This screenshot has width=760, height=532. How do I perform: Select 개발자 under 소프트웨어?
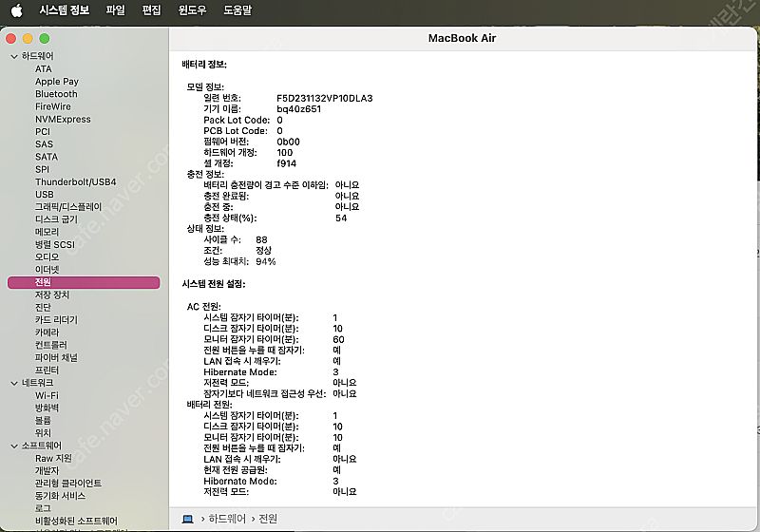tap(47, 471)
